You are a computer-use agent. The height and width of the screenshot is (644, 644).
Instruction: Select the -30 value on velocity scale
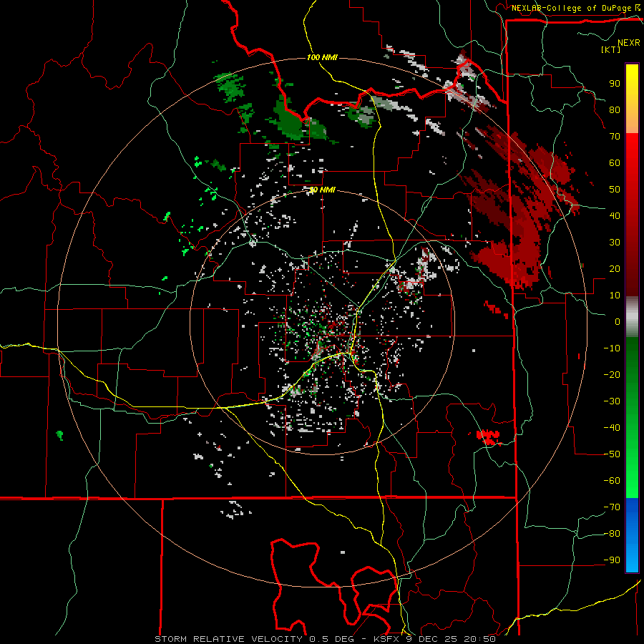pos(612,401)
